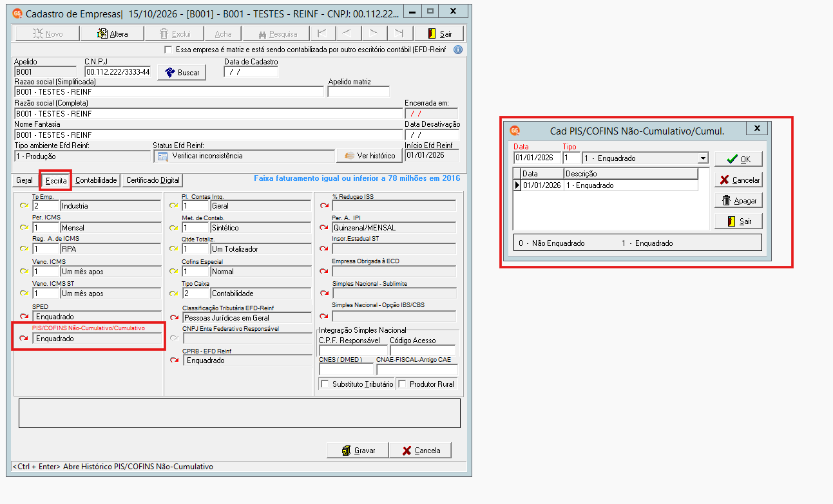
Task: Click red arrow for Classificação Tributária EFD-Reinf
Action: pos(174,317)
